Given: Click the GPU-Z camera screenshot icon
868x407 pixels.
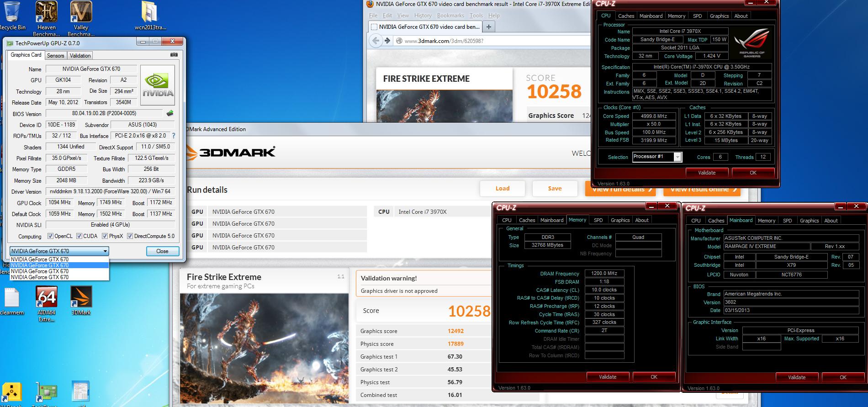Looking at the screenshot, I should tap(174, 55).
